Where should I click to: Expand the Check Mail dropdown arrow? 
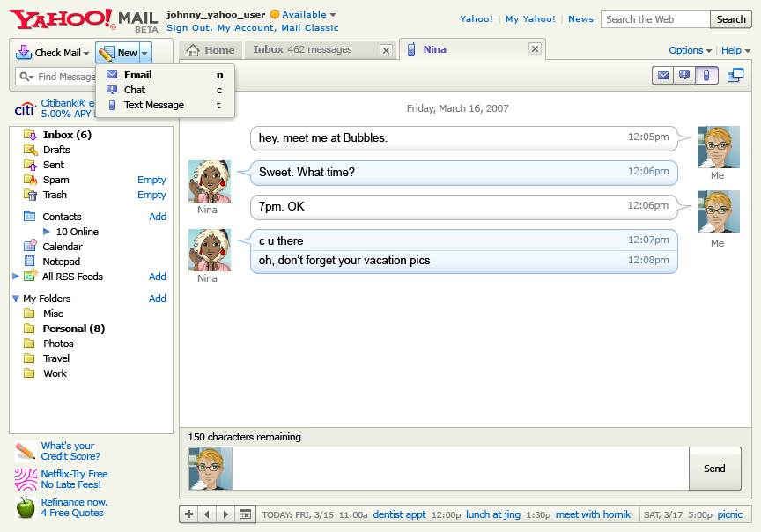coord(86,52)
